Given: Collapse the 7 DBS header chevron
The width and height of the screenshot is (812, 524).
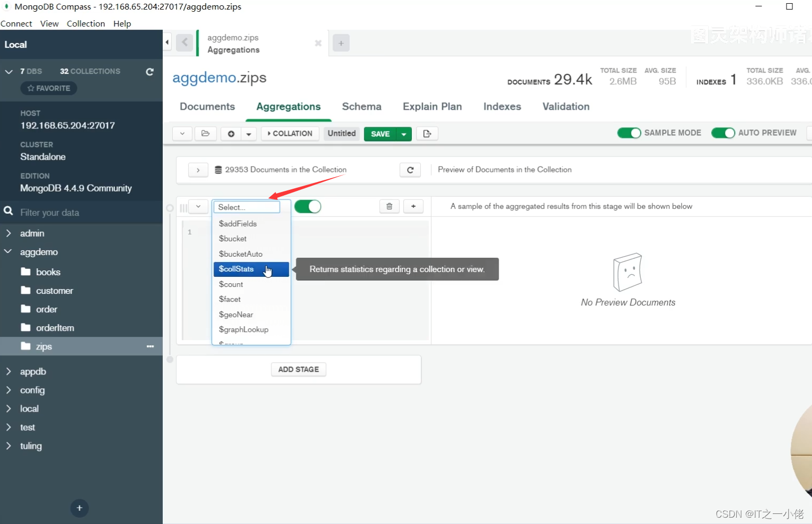Looking at the screenshot, I should pyautogui.click(x=8, y=71).
